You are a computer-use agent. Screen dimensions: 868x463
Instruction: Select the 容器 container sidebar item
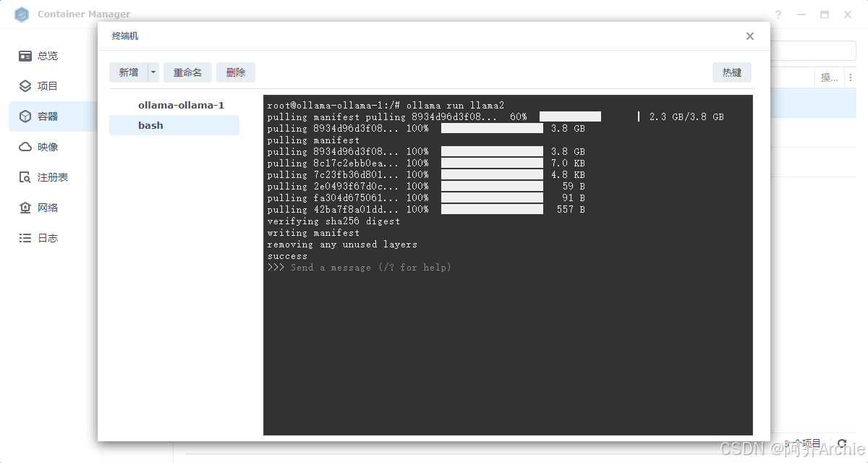pos(54,116)
